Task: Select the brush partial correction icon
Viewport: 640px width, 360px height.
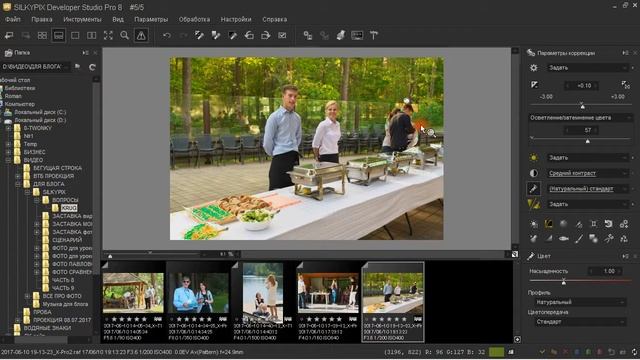Action: tap(579, 239)
